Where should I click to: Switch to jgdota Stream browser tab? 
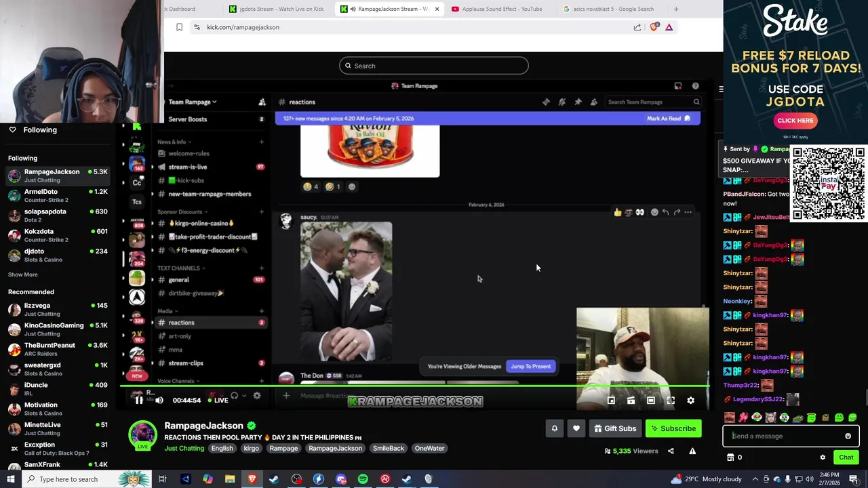[x=276, y=9]
